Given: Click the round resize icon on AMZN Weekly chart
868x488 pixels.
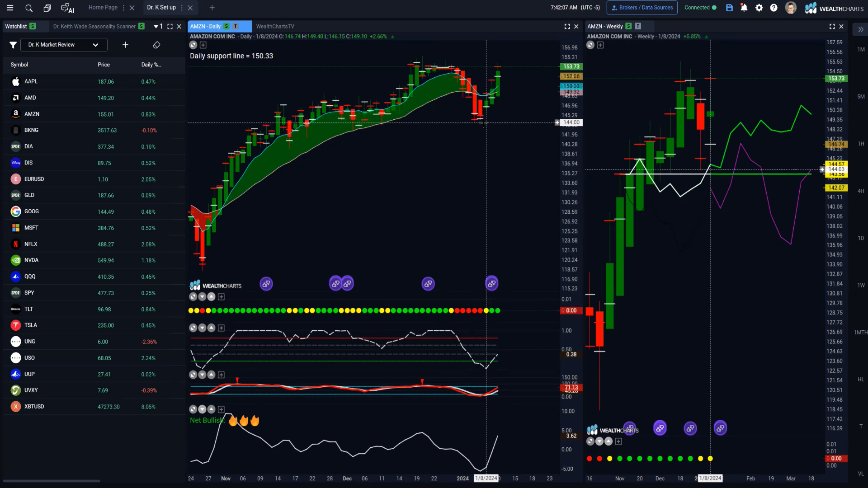Looking at the screenshot, I should point(590,45).
